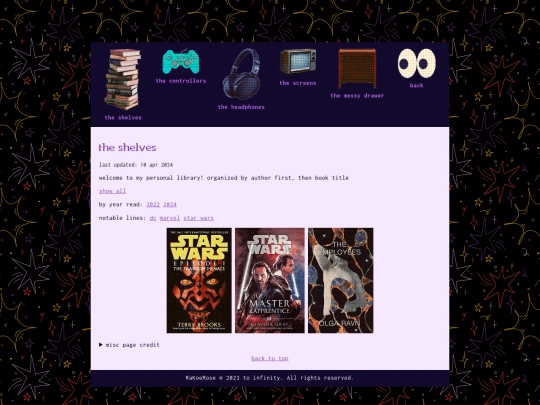540x405 pixels.
Task: Open The Employees book cover by Olga Ravn
Action: [341, 280]
